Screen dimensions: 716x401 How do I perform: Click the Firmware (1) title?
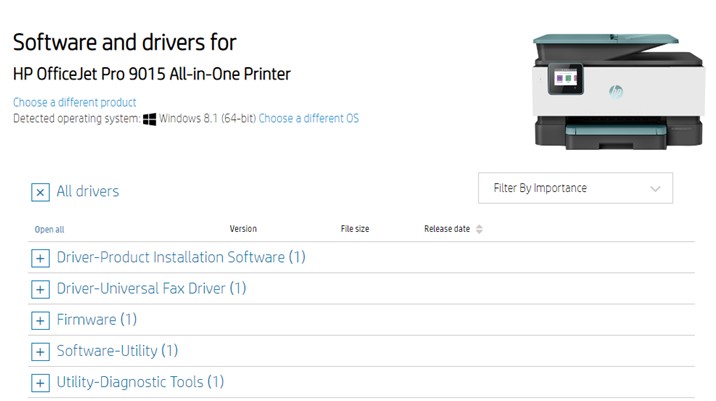click(97, 319)
